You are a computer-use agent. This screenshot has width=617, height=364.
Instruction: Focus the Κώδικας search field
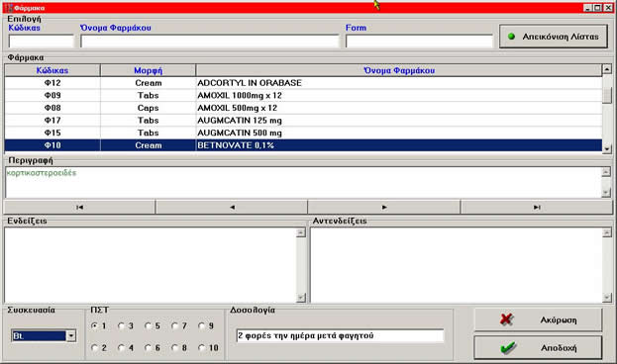tap(42, 41)
